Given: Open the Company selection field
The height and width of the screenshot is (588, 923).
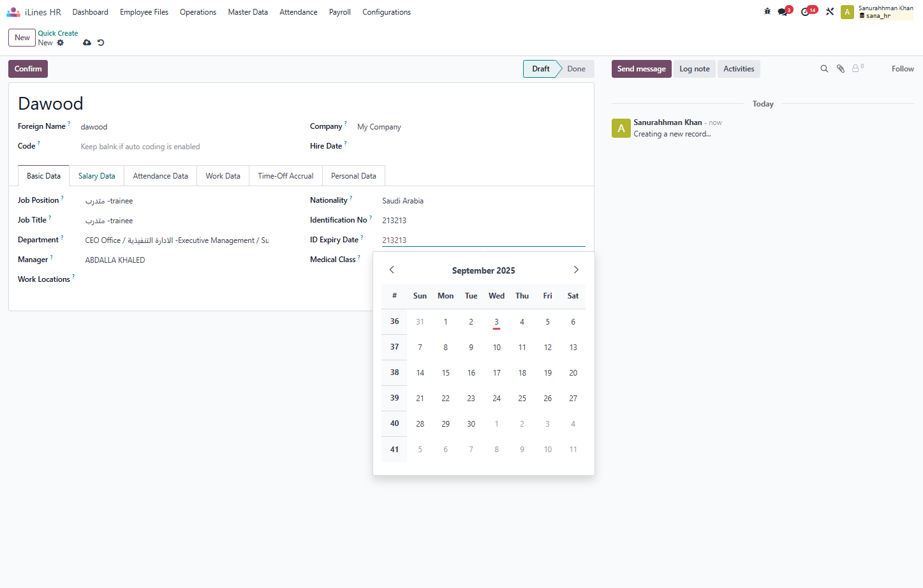Looking at the screenshot, I should tap(471, 127).
